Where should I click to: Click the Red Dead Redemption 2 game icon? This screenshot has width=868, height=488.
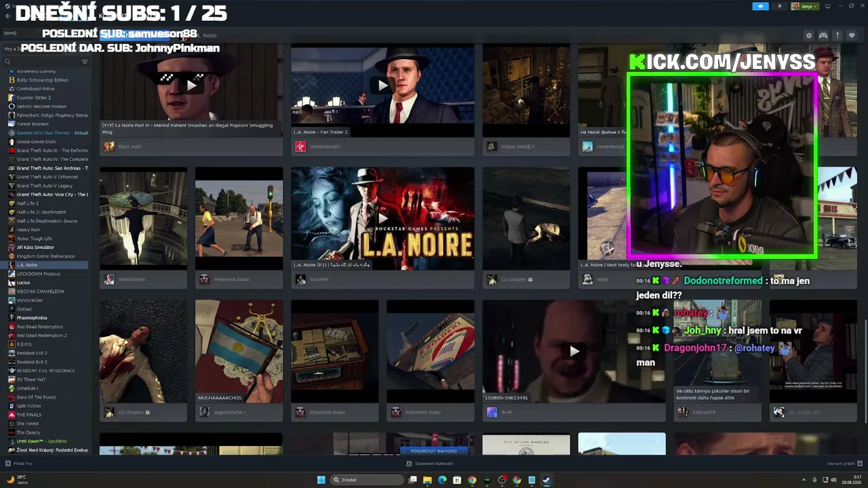12,335
